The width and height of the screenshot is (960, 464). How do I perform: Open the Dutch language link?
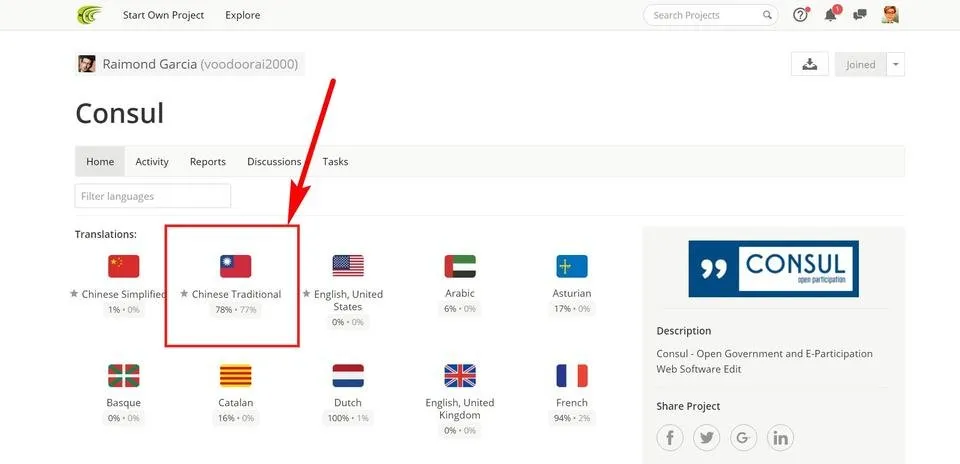tap(348, 402)
